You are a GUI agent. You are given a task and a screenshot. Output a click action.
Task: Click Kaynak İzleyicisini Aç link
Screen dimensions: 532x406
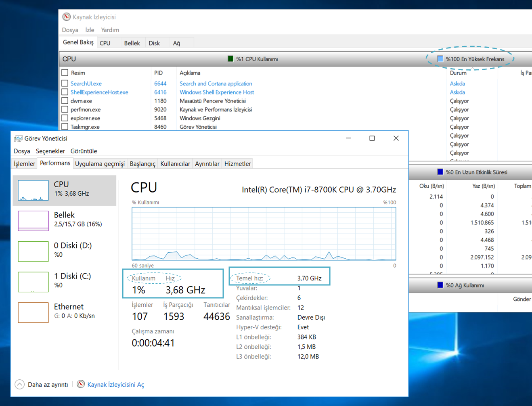click(115, 385)
